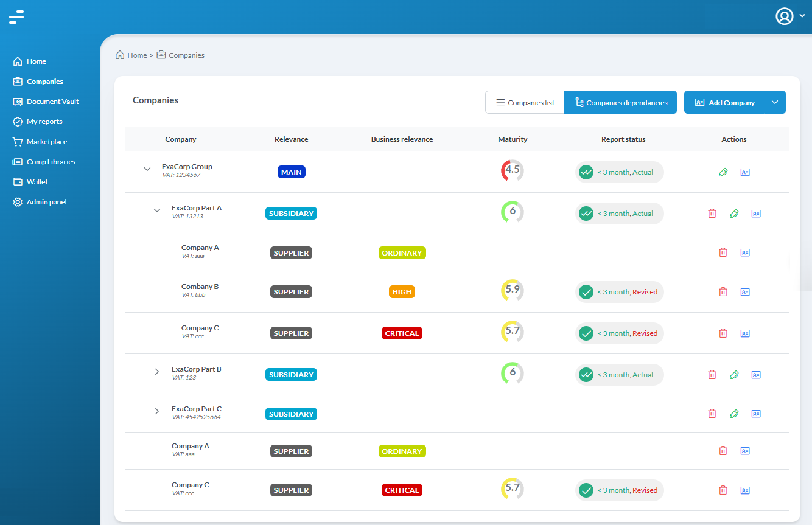Viewport: 812px width, 525px height.
Task: Switch to Companies list view
Action: tap(525, 102)
